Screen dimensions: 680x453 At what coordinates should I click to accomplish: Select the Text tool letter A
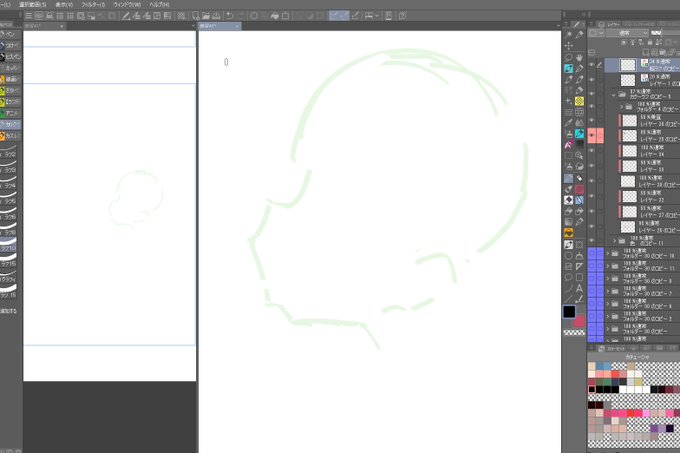coord(579,288)
